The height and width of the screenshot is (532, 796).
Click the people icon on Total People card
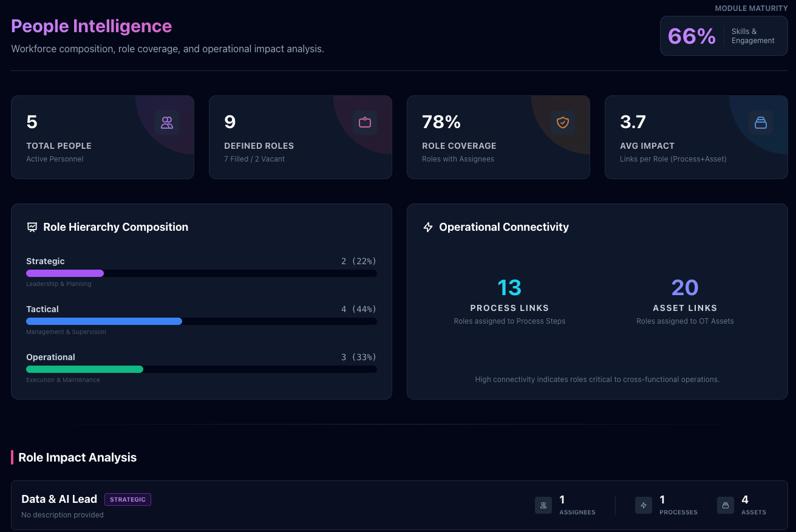point(167,123)
